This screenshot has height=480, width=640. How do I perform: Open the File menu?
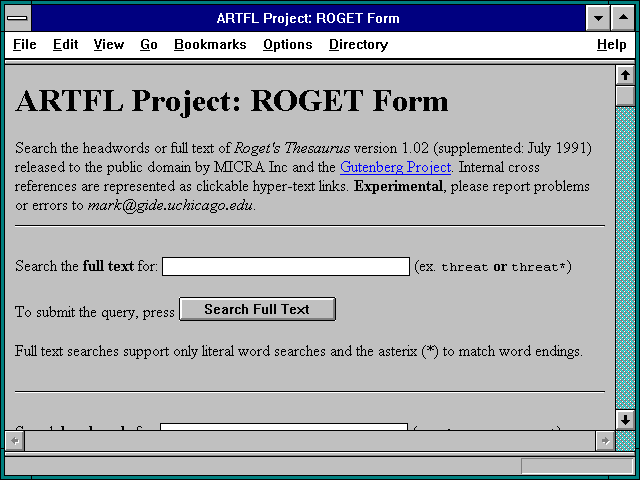pyautogui.click(x=24, y=44)
